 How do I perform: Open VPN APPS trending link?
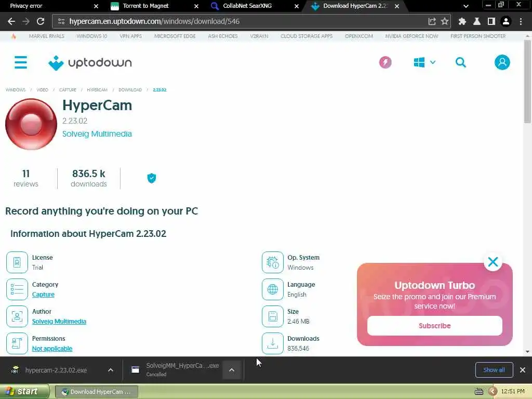pyautogui.click(x=130, y=36)
